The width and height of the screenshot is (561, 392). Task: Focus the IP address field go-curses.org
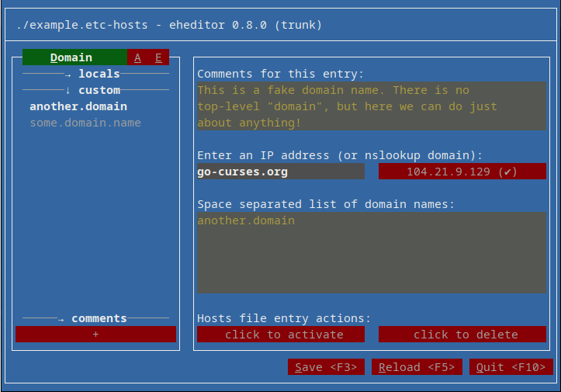(281, 172)
